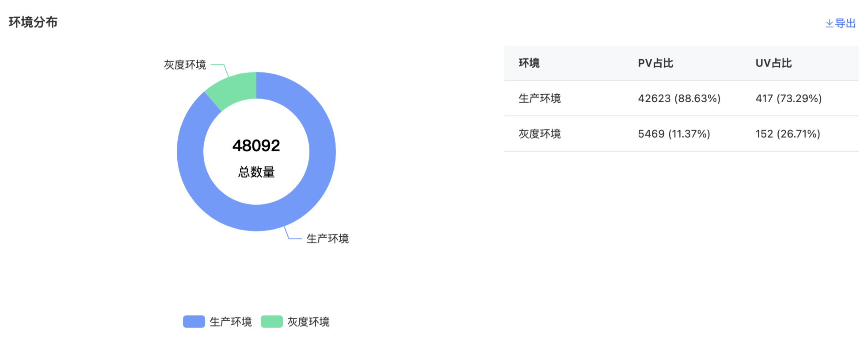Click the 环境分布 panel title
The image size is (868, 346).
click(x=33, y=22)
